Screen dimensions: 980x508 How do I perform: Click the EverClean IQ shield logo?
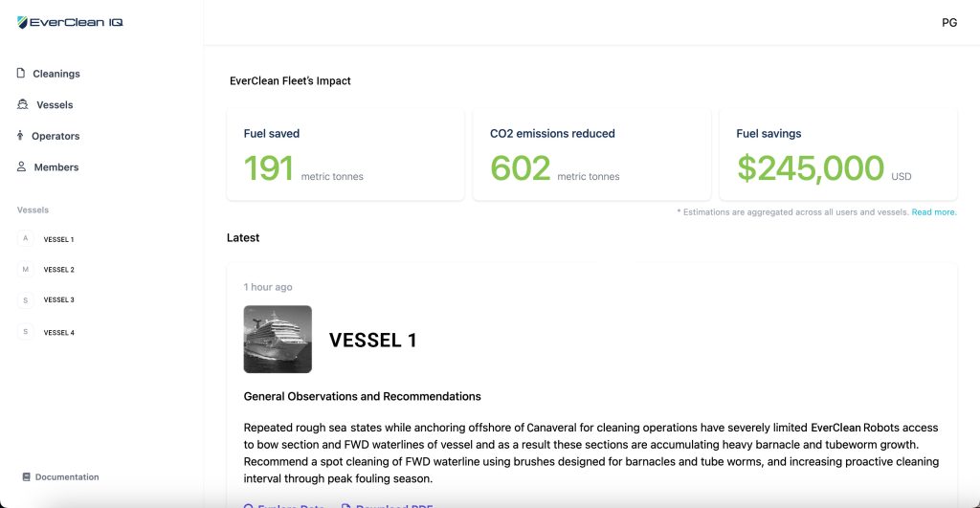coord(22,23)
